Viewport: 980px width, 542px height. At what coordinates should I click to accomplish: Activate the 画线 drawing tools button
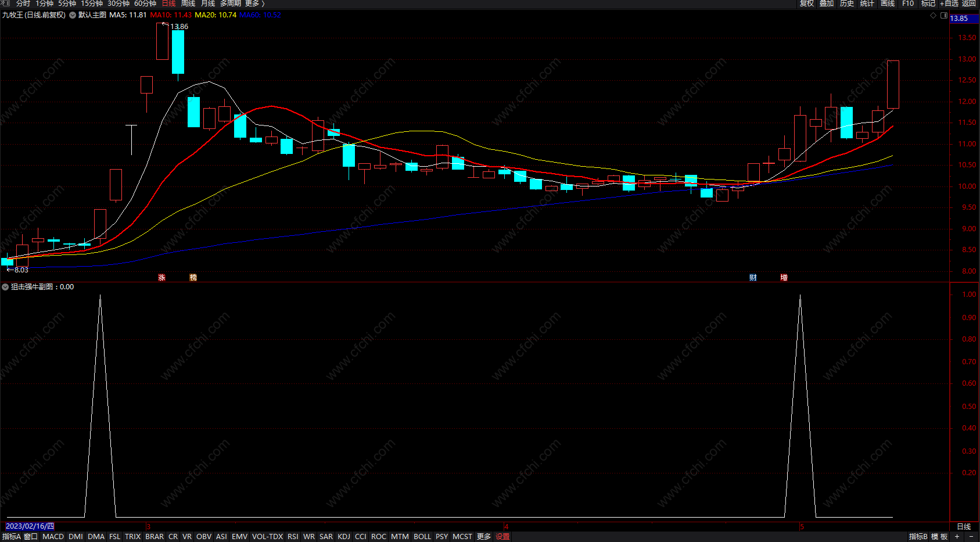[x=888, y=3]
